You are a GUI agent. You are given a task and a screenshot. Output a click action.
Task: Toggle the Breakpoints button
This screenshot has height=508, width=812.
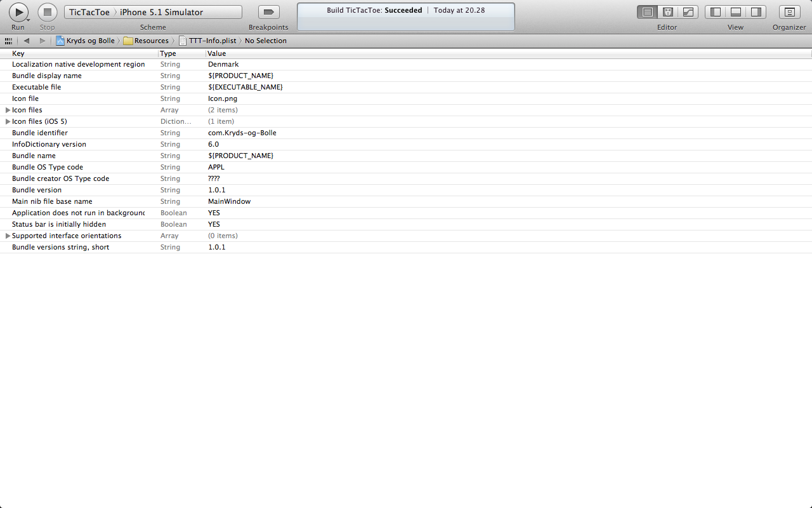point(268,12)
